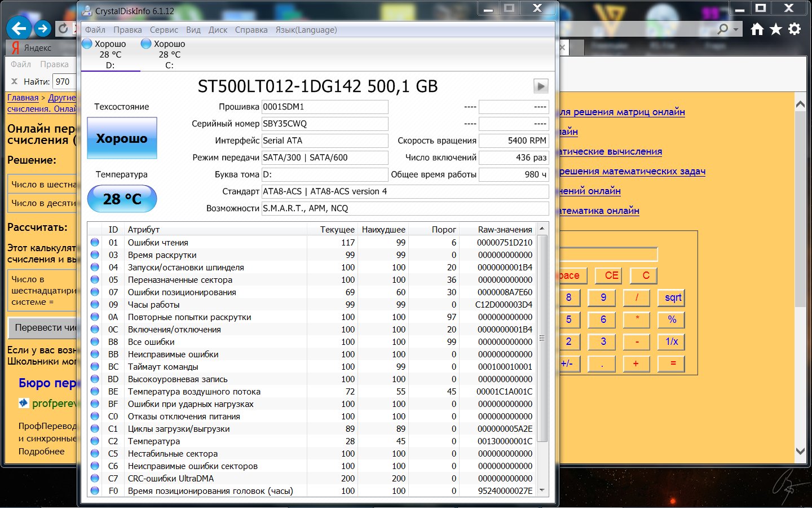812x508 pixels.
Task: Open favorites via the browser star icon
Action: tap(776, 29)
